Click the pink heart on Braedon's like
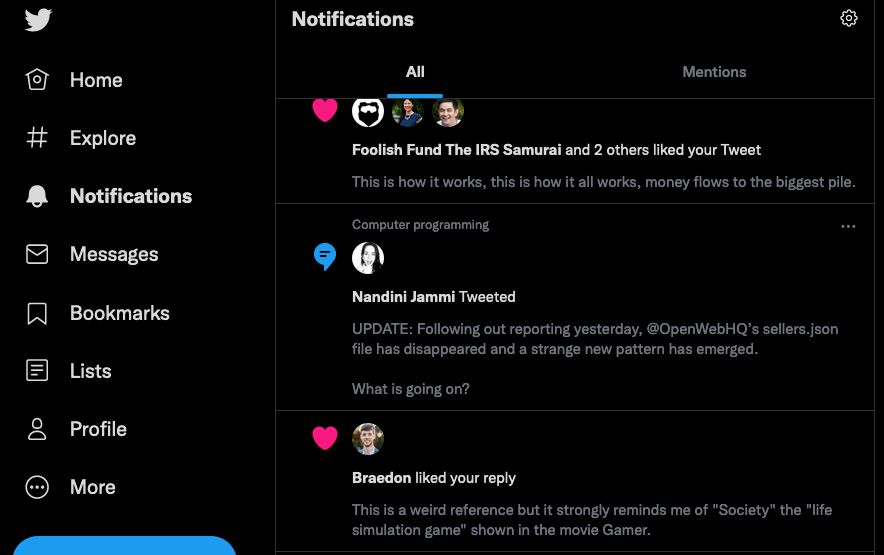This screenshot has width=884, height=555. (x=325, y=438)
